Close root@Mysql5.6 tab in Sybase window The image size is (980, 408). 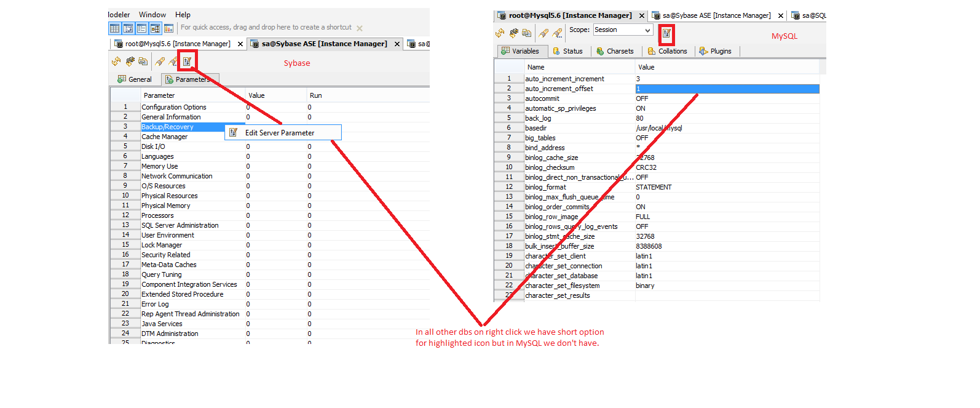[240, 44]
